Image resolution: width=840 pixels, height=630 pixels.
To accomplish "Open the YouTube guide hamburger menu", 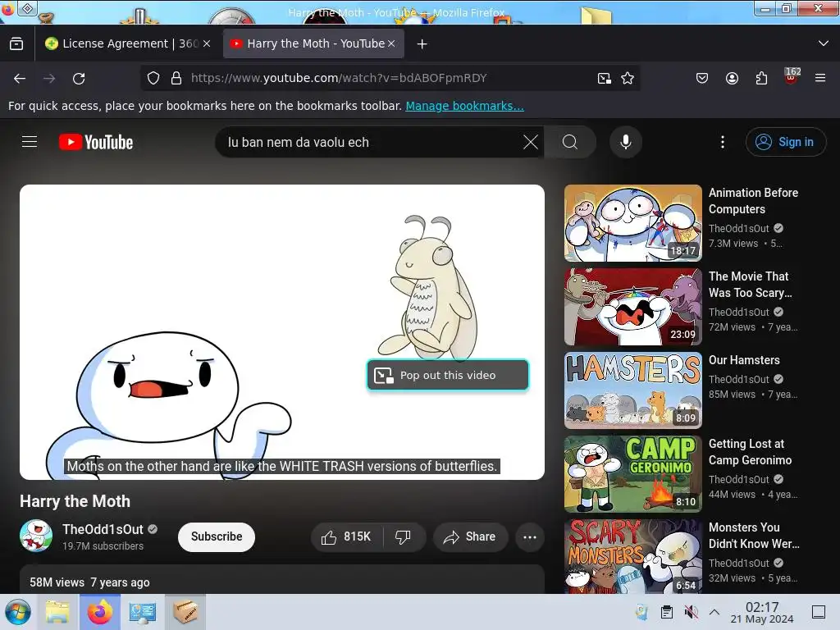I will coord(30,142).
